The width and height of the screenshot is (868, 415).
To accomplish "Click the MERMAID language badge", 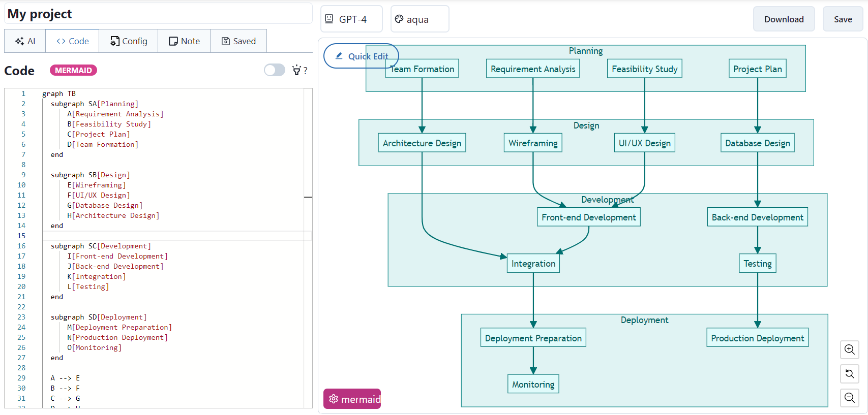I will point(73,70).
